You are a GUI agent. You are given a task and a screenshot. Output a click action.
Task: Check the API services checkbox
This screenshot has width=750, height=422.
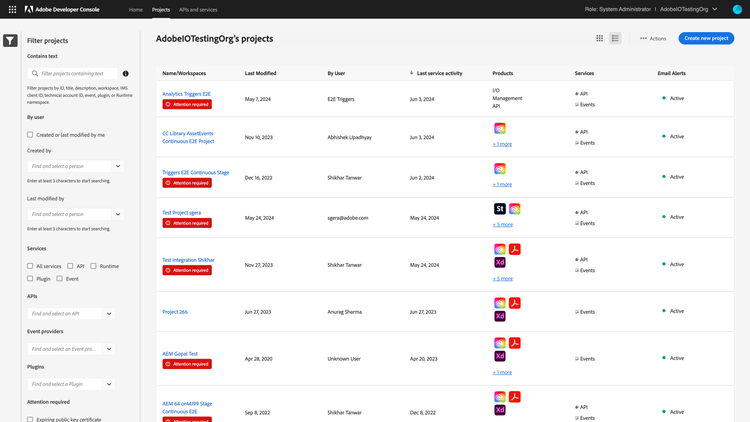click(x=70, y=266)
